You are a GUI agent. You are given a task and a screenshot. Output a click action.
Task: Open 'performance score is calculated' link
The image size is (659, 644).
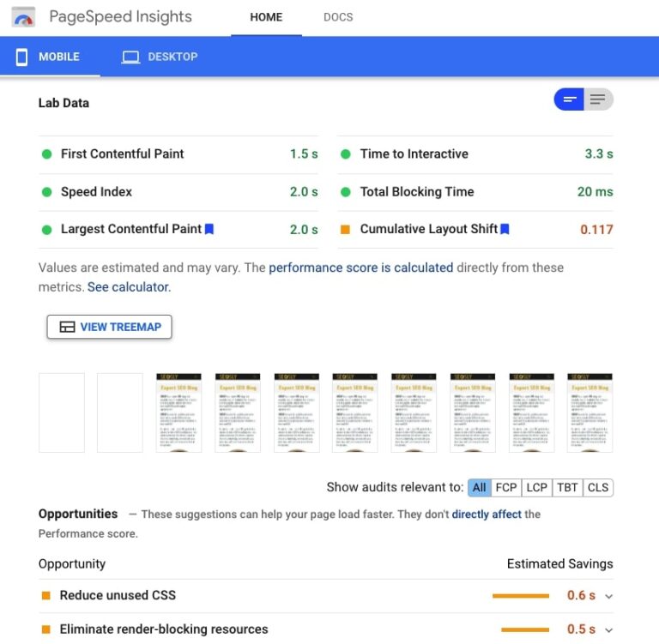click(x=361, y=268)
